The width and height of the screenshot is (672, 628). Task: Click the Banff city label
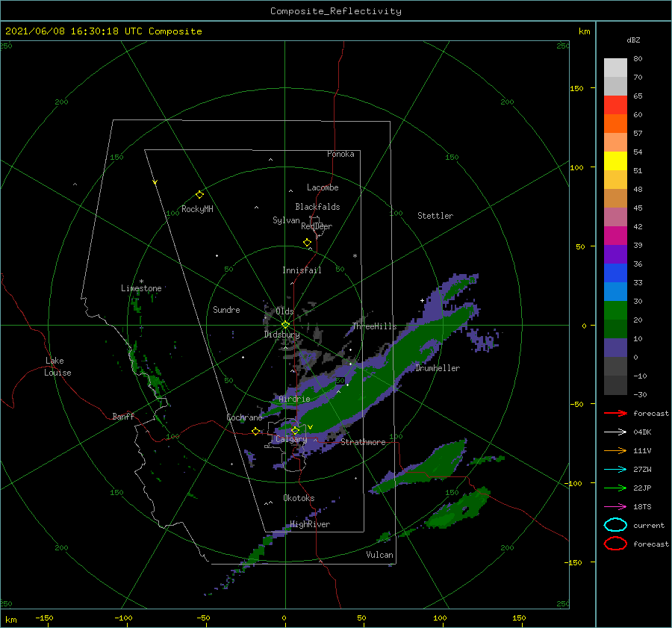pos(123,416)
